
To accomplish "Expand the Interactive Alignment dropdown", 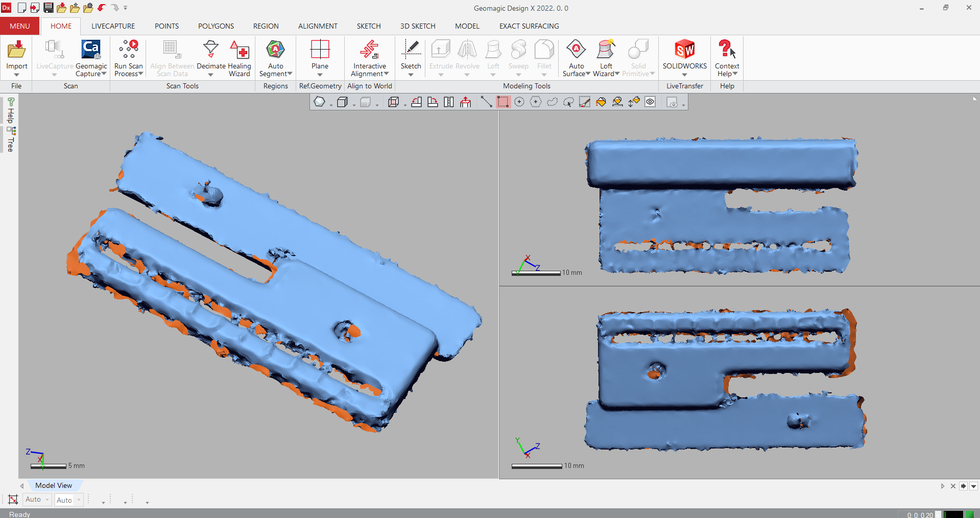I will [387, 74].
